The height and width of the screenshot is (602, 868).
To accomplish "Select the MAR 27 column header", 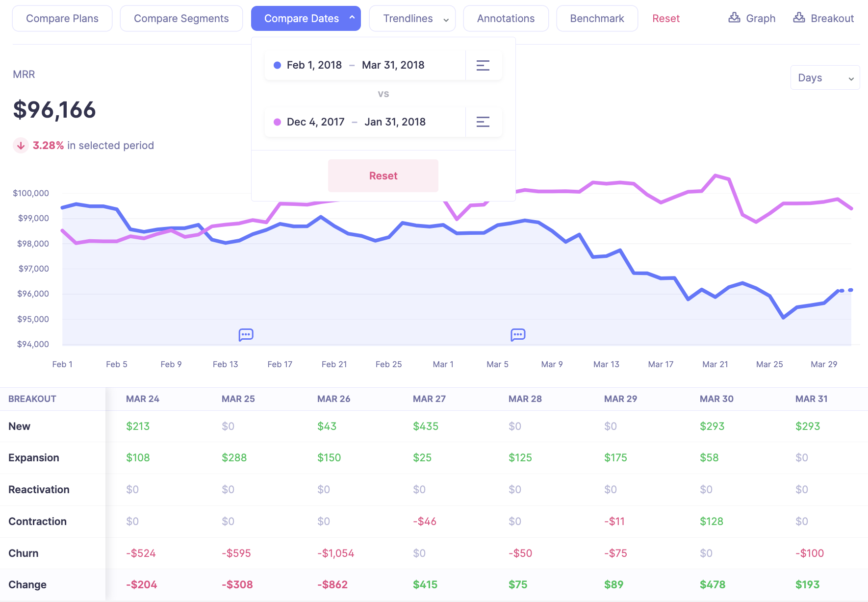I will 429,399.
